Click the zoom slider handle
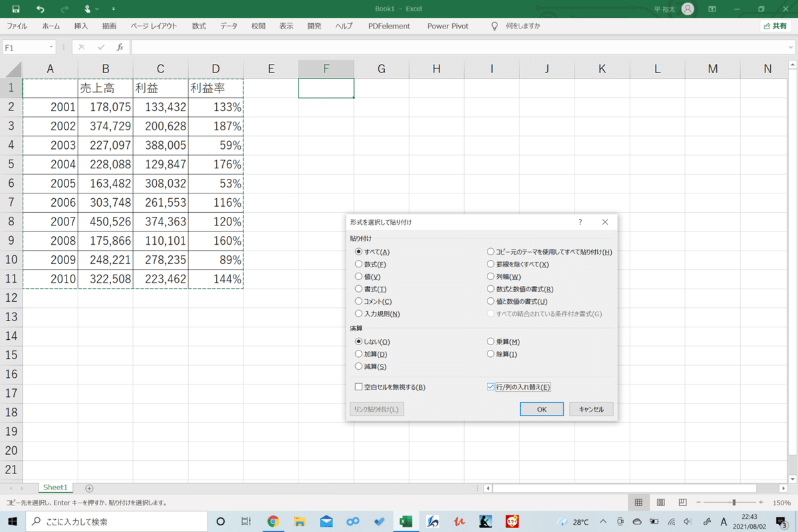 [x=733, y=503]
